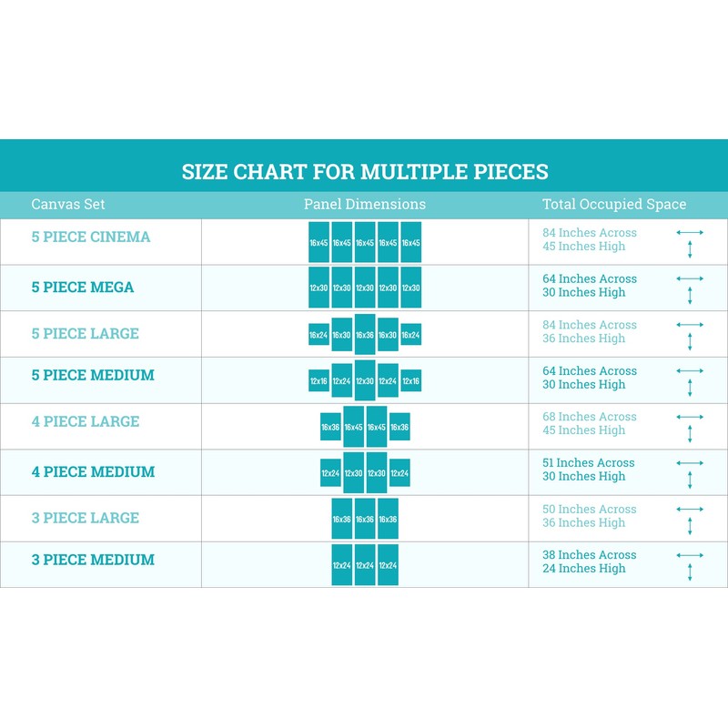Click the leftmost 16x45 panel in 5 Piece Cinema

point(318,242)
